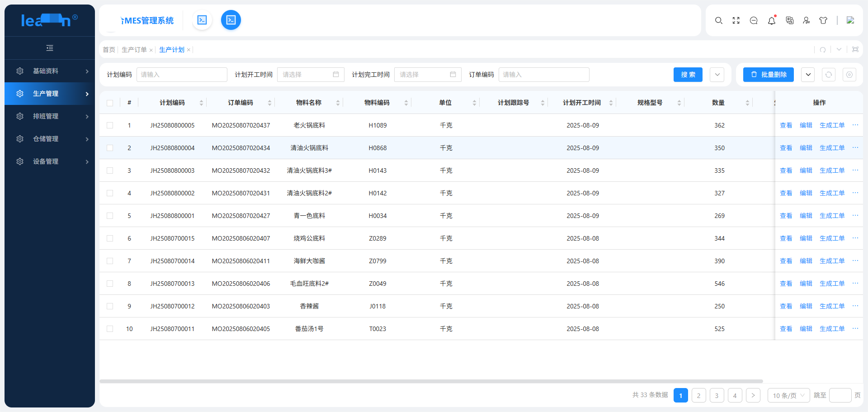Expand 仓储管理 sidebar menu
This screenshot has width=868, height=412.
pyautogui.click(x=50, y=139)
